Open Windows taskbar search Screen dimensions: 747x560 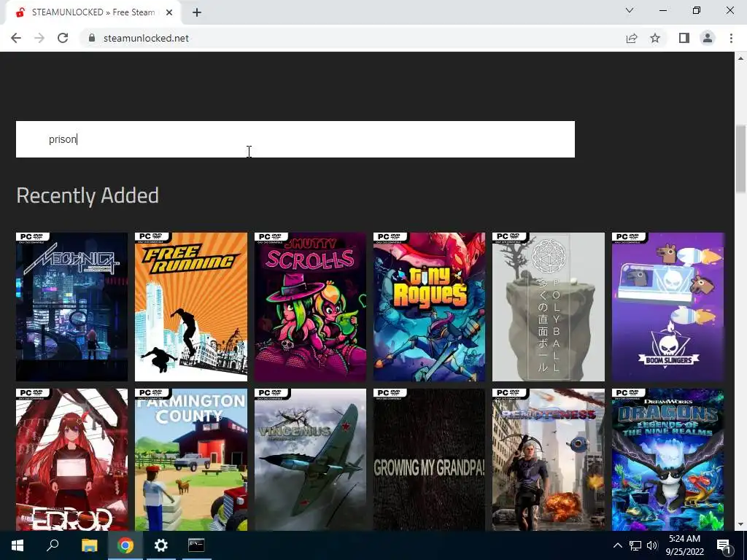point(53,545)
